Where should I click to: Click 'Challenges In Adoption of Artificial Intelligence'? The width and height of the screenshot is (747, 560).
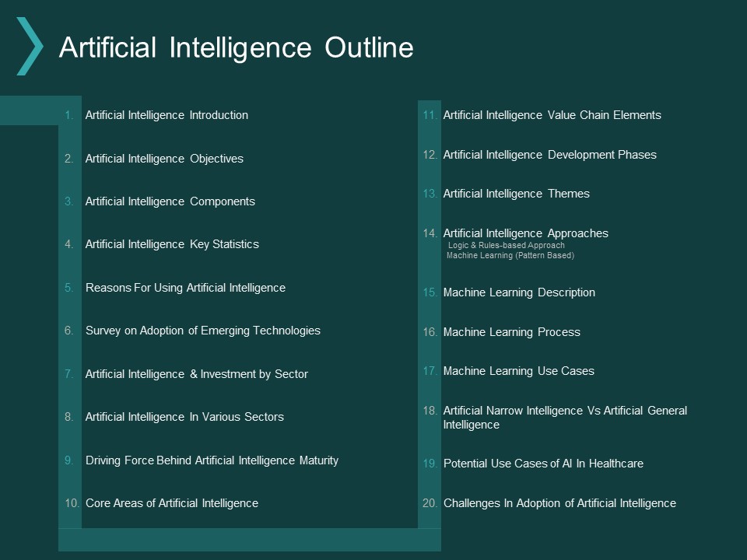coord(559,503)
